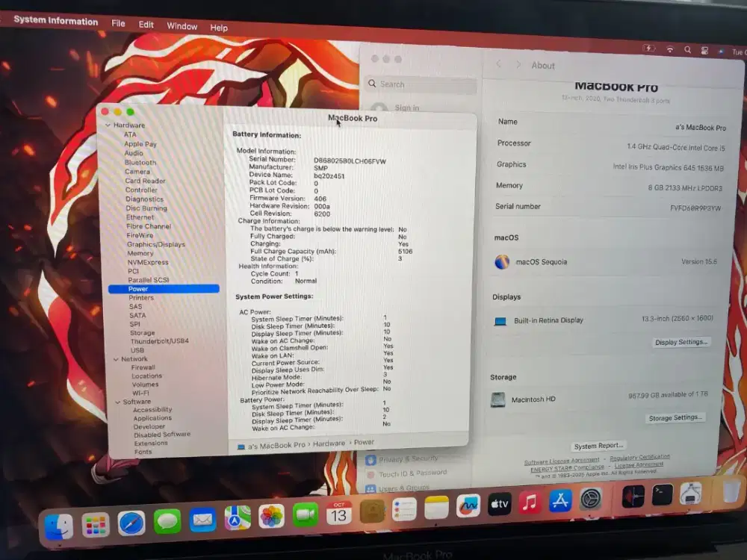Click Display Settings button
Screen dimensions: 747x560
pyautogui.click(x=681, y=342)
